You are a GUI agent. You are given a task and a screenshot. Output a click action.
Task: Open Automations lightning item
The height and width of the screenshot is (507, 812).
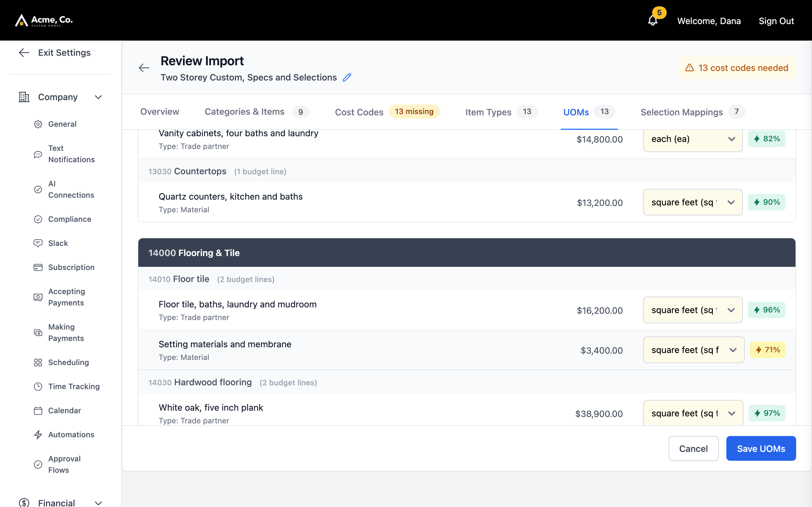click(71, 434)
